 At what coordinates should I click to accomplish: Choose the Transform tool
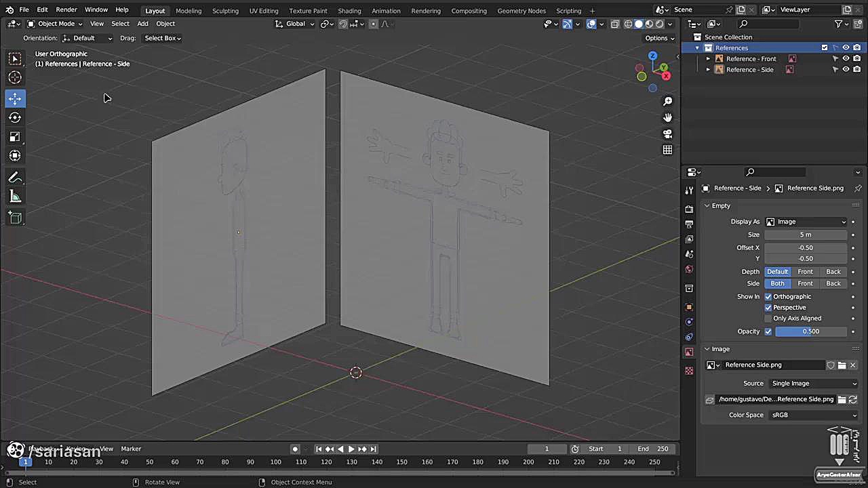click(x=15, y=155)
